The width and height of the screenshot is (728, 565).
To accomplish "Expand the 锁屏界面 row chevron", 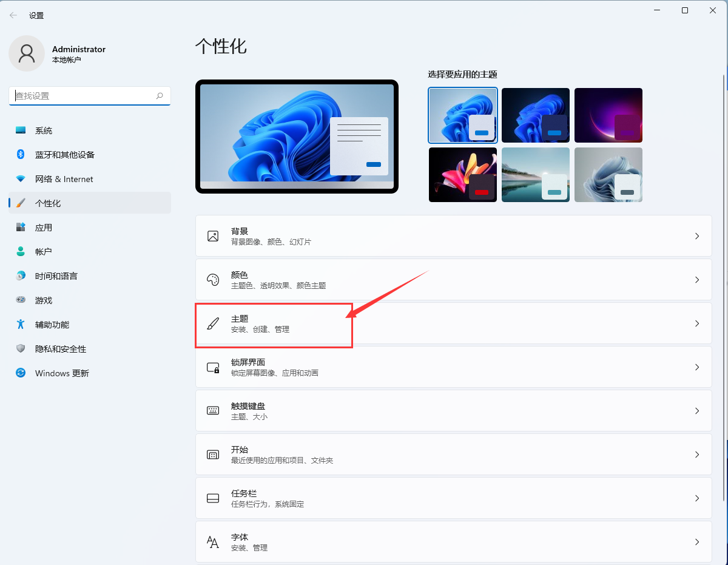I will point(697,367).
